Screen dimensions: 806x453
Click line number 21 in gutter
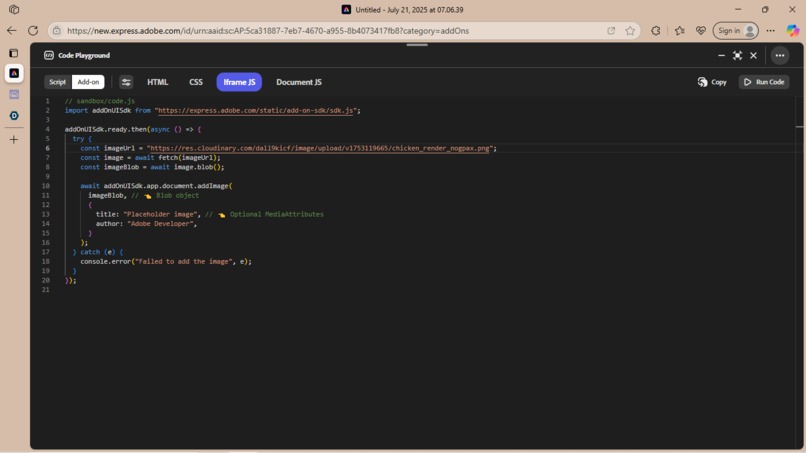point(46,289)
